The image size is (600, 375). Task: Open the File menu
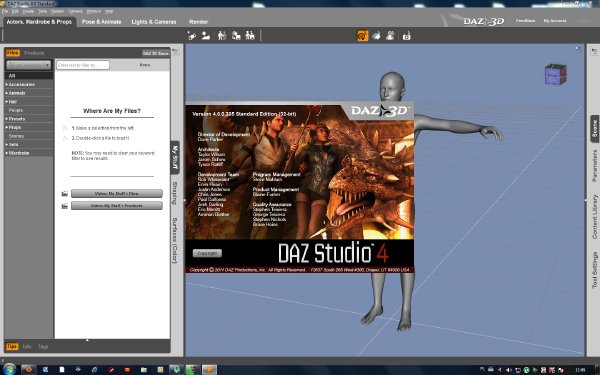coord(5,11)
